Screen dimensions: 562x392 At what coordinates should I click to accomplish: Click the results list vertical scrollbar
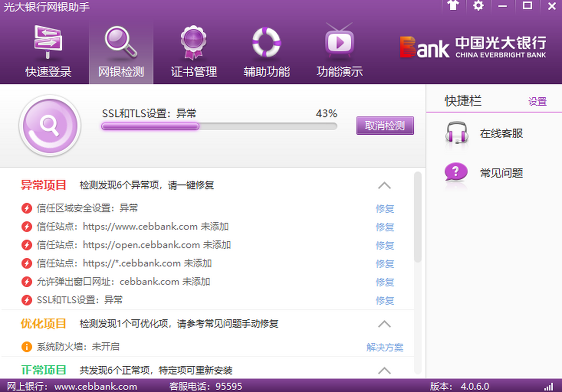pos(418,217)
